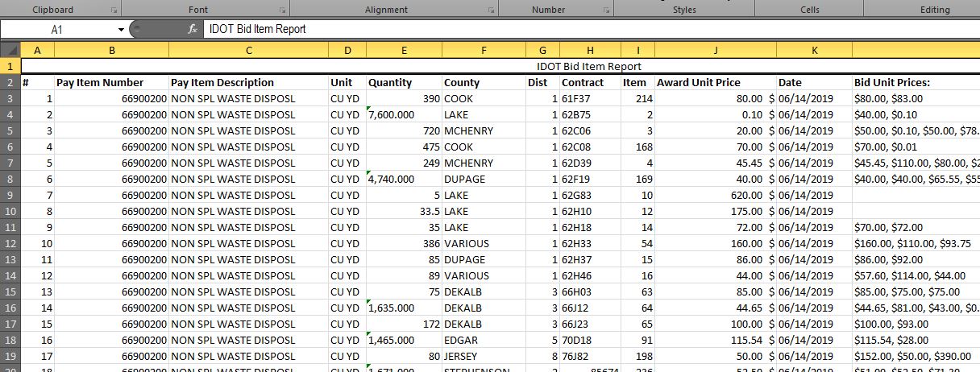Click into the Name Box showing A1
The width and height of the screenshot is (980, 372).
(58, 29)
